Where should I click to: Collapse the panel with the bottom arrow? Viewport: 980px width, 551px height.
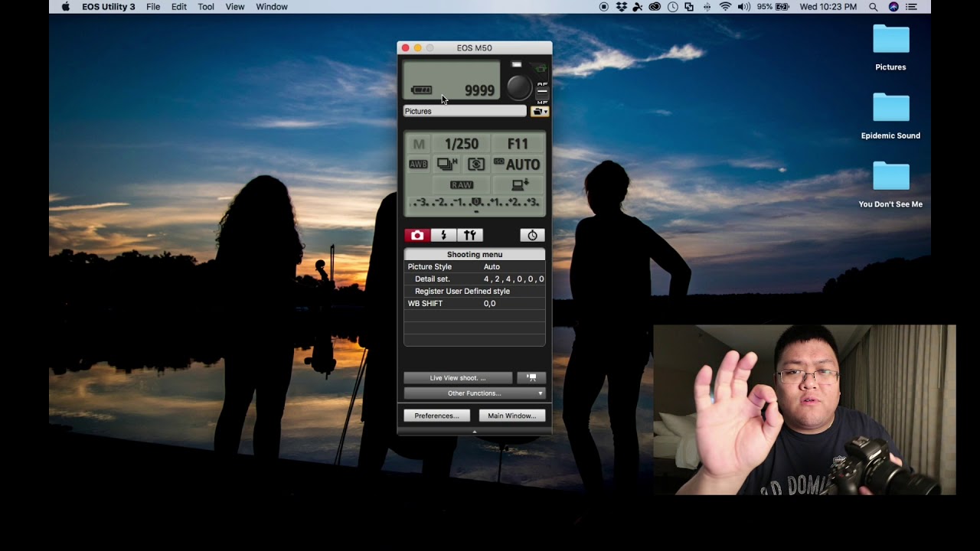pos(475,432)
